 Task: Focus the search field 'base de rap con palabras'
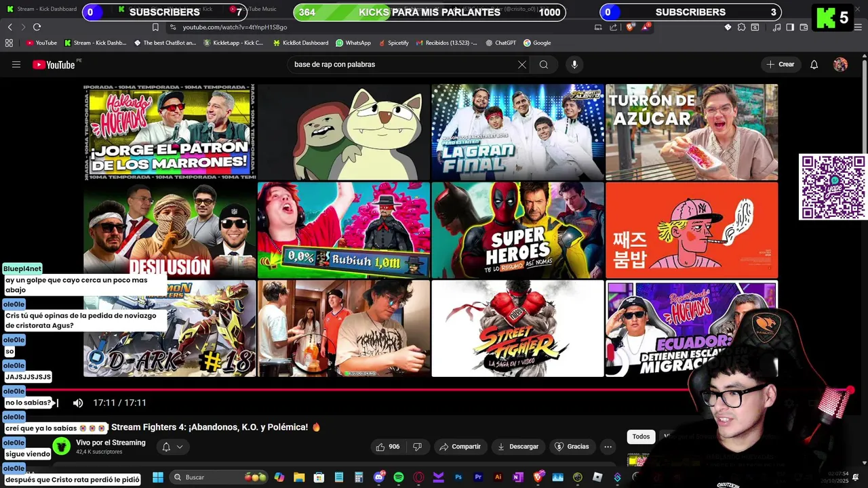[403, 64]
